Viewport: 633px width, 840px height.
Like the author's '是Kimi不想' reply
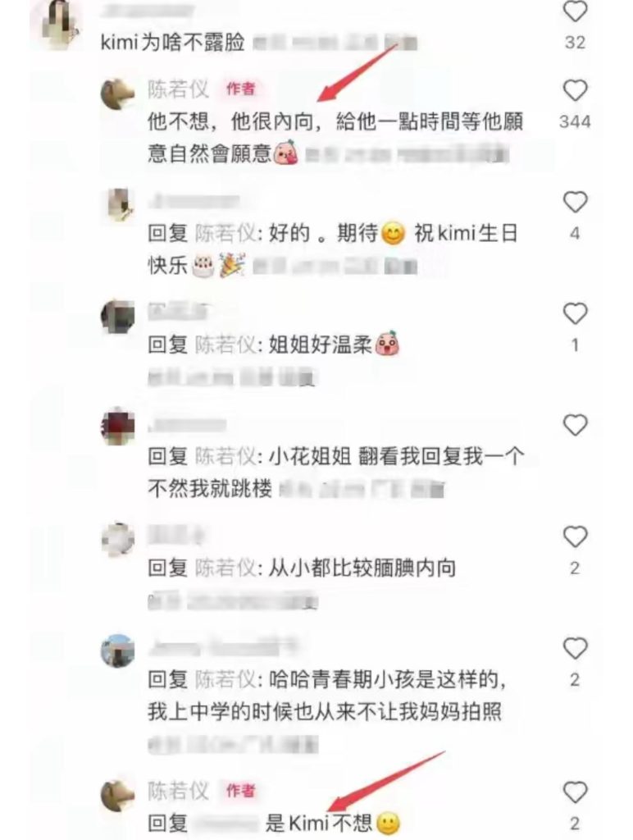[x=575, y=792]
